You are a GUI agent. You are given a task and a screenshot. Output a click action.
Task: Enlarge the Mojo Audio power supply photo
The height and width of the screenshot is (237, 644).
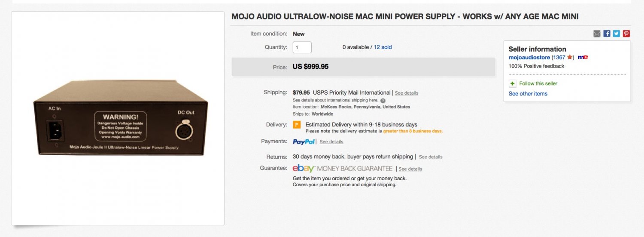point(121,118)
